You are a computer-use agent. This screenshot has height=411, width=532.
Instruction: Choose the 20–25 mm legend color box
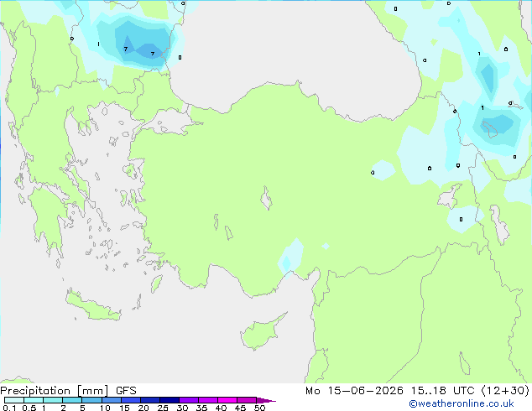coord(150,400)
